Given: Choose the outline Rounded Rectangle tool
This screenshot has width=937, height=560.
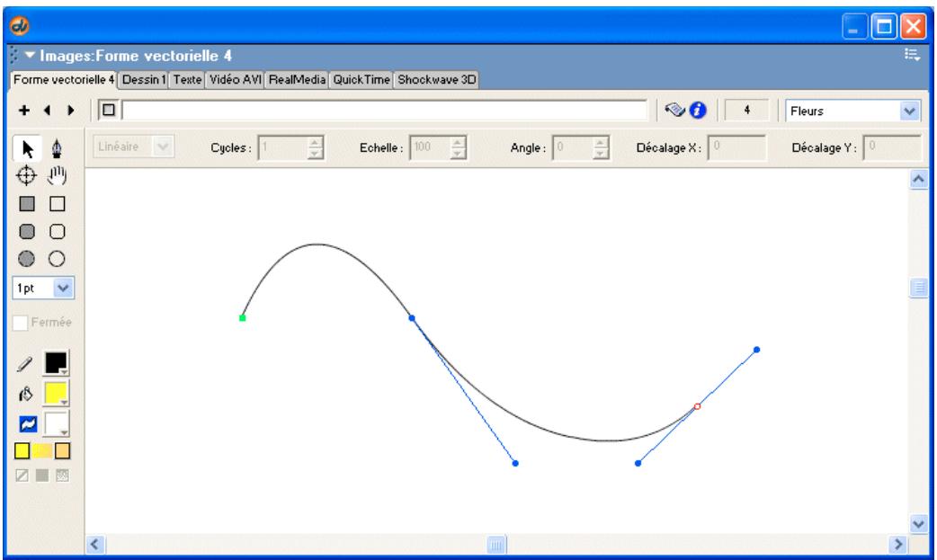Looking at the screenshot, I should point(57,231).
